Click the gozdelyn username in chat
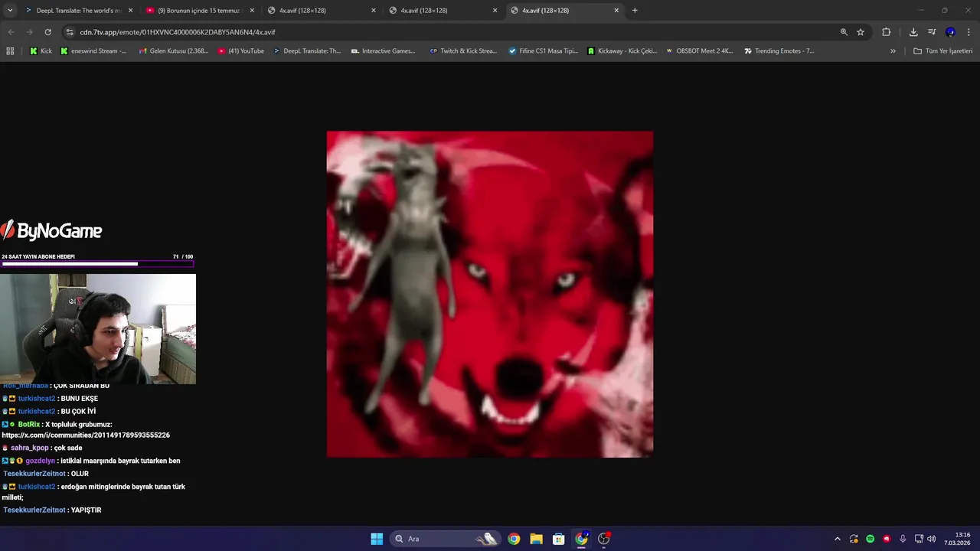Viewport: 980px width, 551px height. pos(40,461)
